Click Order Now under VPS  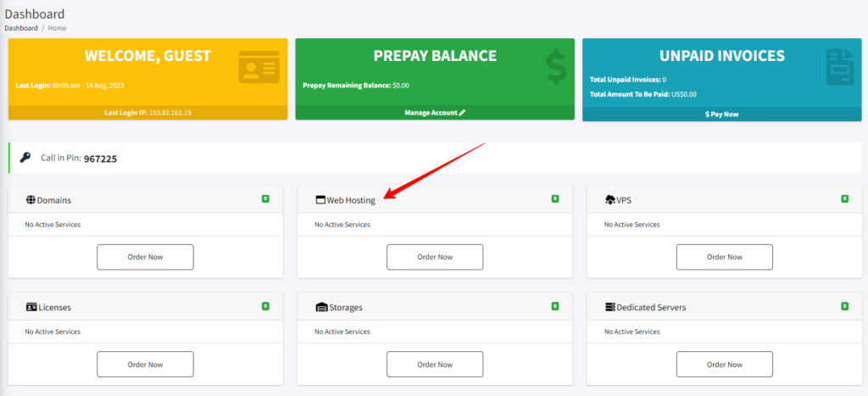point(724,257)
